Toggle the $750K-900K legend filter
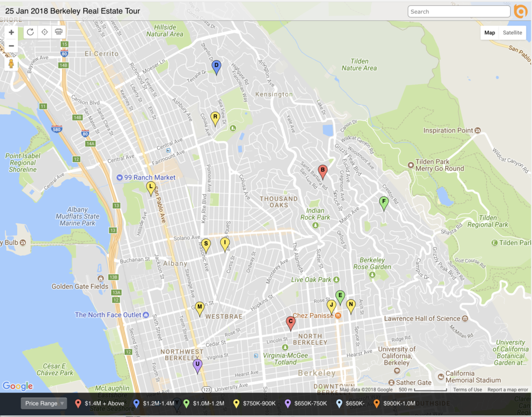Image resolution: width=532 pixels, height=417 pixels. click(x=254, y=403)
